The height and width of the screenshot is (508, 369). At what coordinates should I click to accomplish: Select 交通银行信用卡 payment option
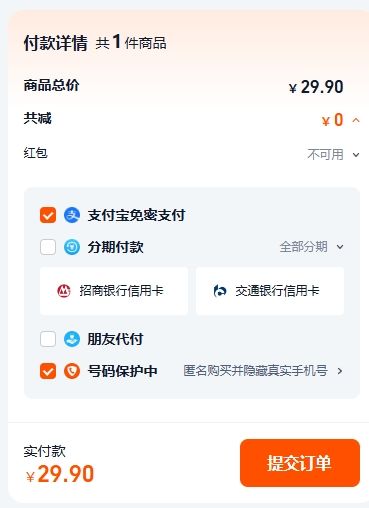270,291
